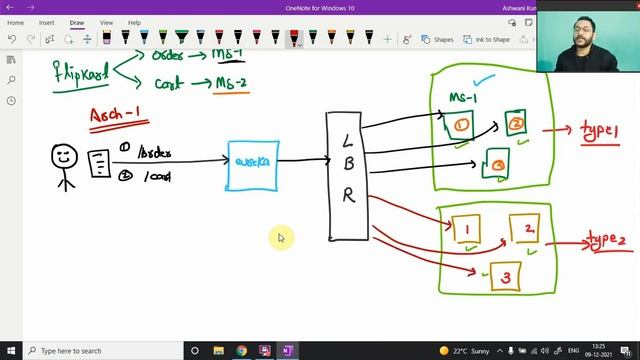640x360 pixels.
Task: Select the orange pen
Action: tap(331, 37)
